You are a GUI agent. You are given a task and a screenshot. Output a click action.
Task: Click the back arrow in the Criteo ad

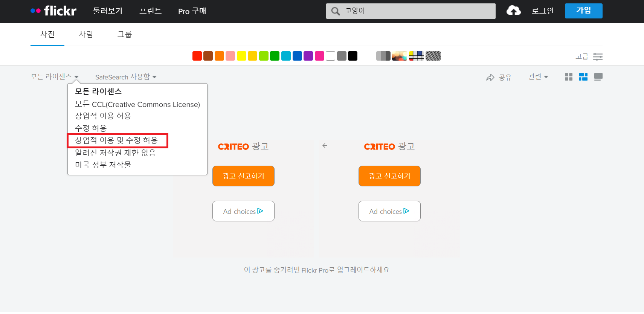point(325,145)
